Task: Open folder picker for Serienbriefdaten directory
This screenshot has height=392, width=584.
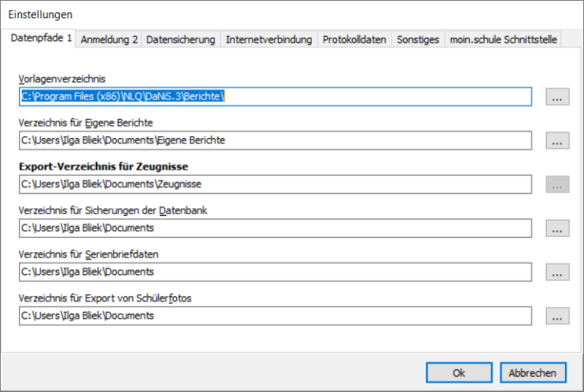Action: tap(557, 272)
